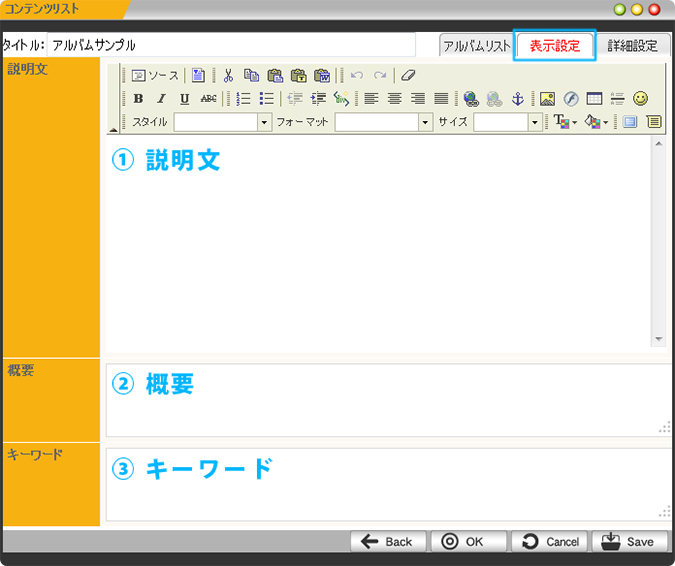
Task: Click paste from Word icon
Action: 322,76
